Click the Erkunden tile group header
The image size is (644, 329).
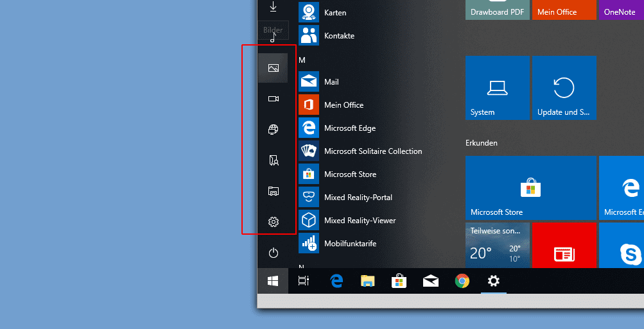(x=482, y=143)
